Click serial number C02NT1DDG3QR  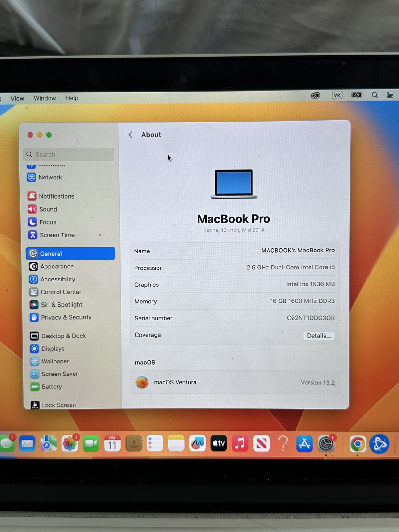pos(311,318)
